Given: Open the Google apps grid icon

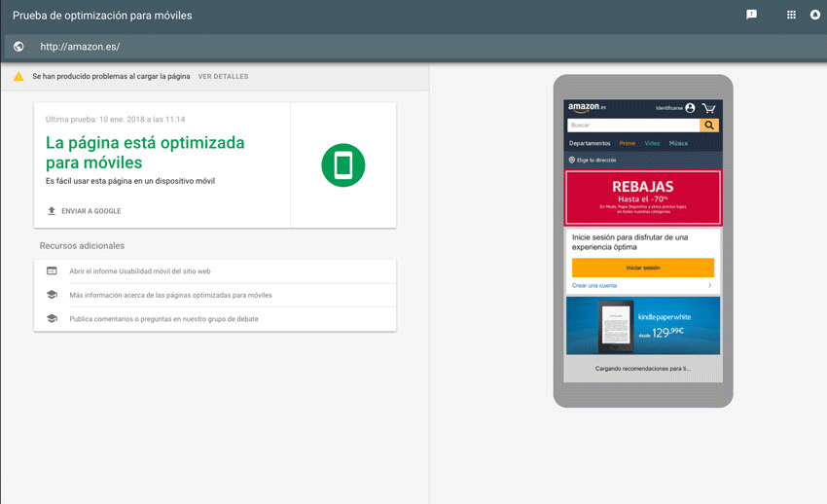Looking at the screenshot, I should point(791,15).
